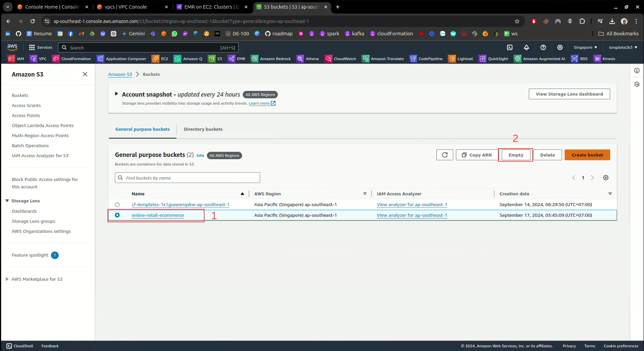The image size is (644, 351).
Task: Open the AWS support help icon
Action: click(x=543, y=47)
